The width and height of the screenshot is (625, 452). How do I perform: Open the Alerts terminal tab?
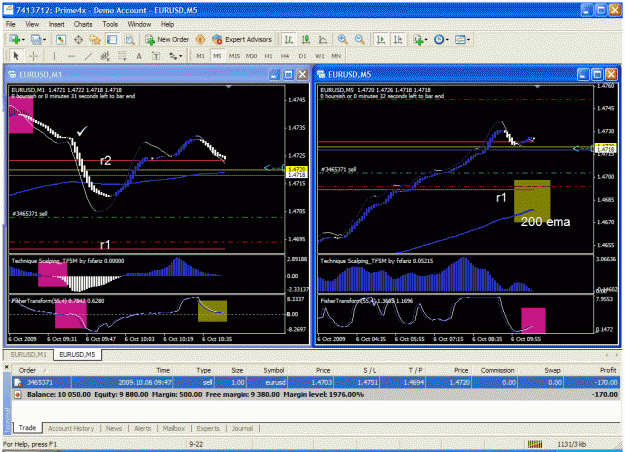pyautogui.click(x=142, y=428)
